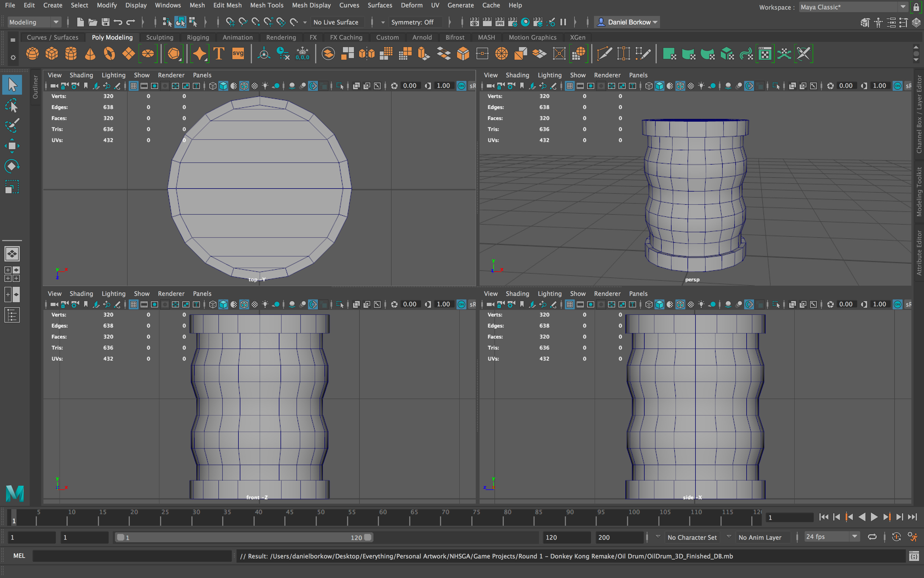The height and width of the screenshot is (578, 924).
Task: Click the SVG import shelf icon
Action: coord(238,53)
